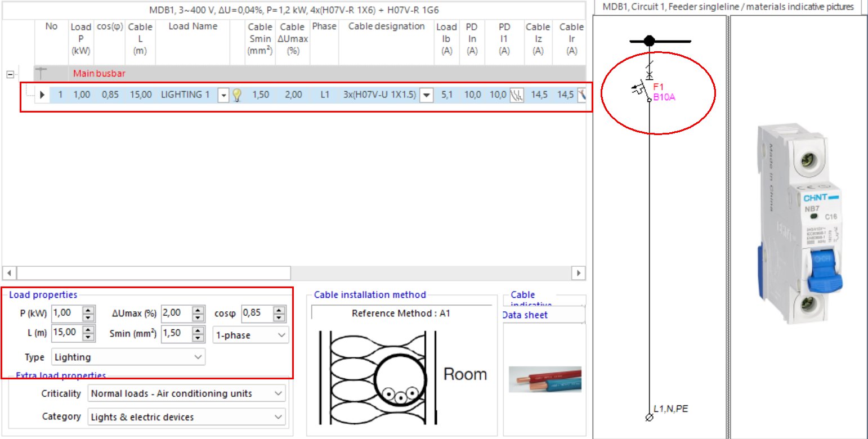Open the tripping curve icon next to PD I1
868x439 pixels.
tap(517, 95)
